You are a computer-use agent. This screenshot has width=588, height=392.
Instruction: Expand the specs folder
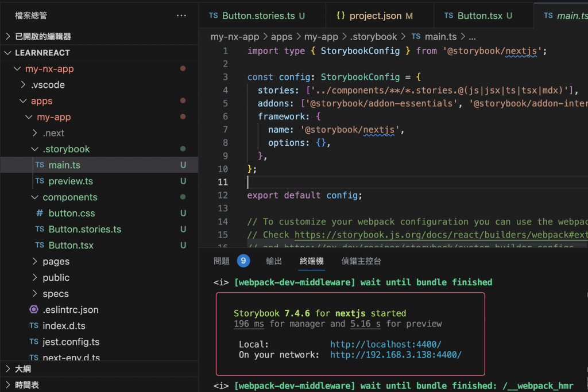tap(35, 293)
